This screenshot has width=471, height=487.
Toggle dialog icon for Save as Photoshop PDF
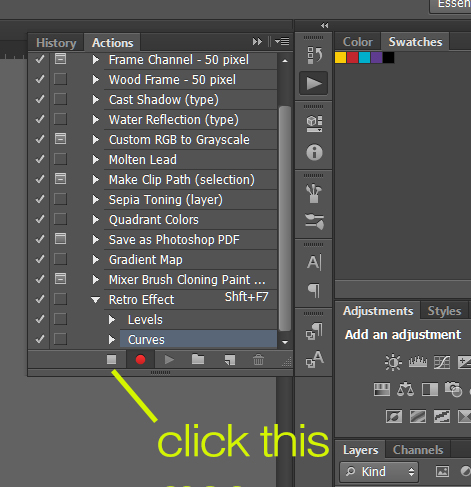pyautogui.click(x=60, y=239)
